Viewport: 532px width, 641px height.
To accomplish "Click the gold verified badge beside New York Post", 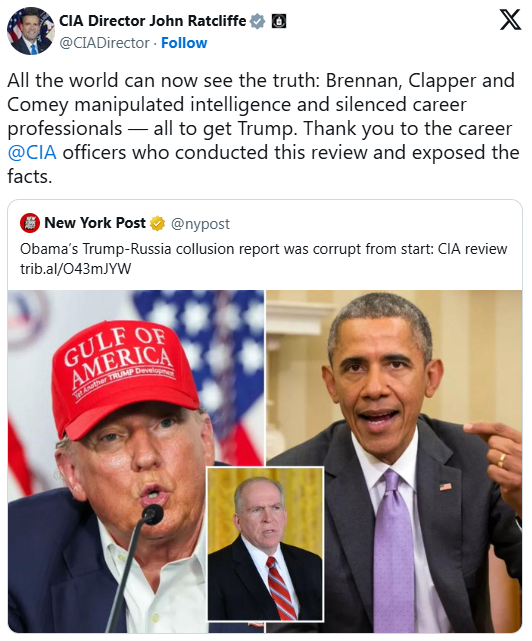I will click(157, 223).
